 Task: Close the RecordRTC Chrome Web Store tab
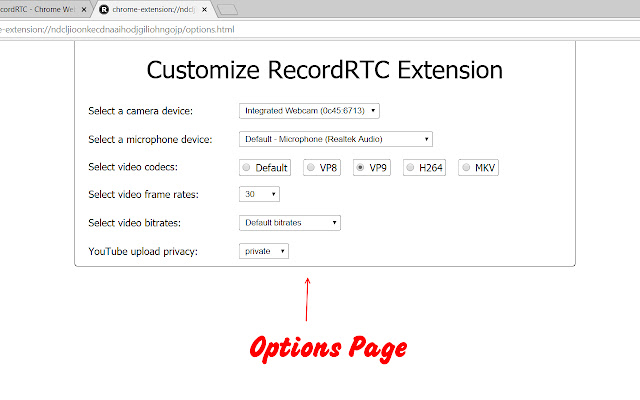click(84, 9)
